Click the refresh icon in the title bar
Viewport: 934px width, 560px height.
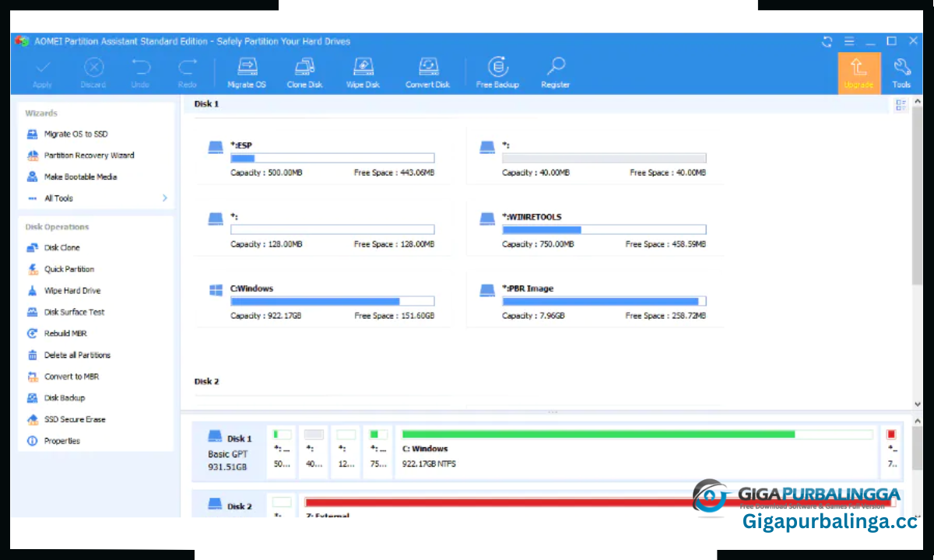tap(827, 42)
